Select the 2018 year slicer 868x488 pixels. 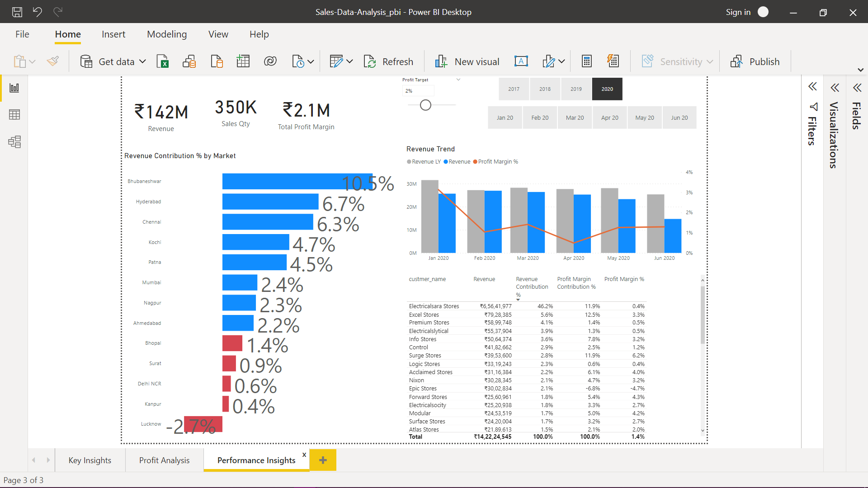545,89
